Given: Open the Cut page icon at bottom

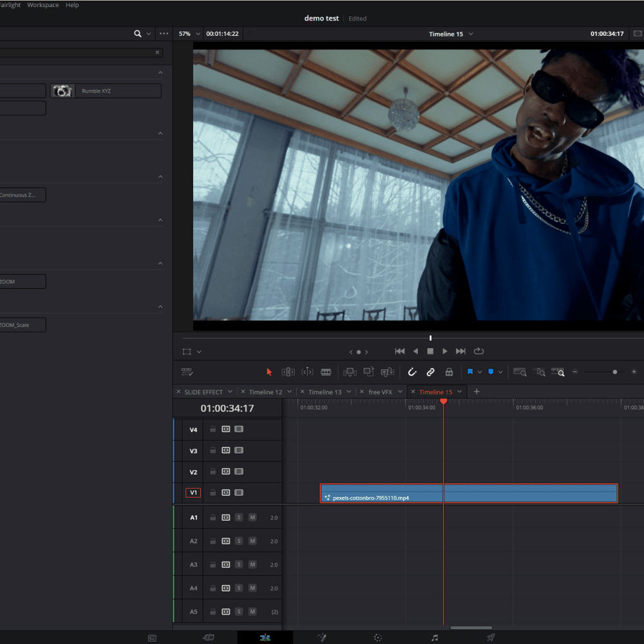Looking at the screenshot, I should pos(209,638).
